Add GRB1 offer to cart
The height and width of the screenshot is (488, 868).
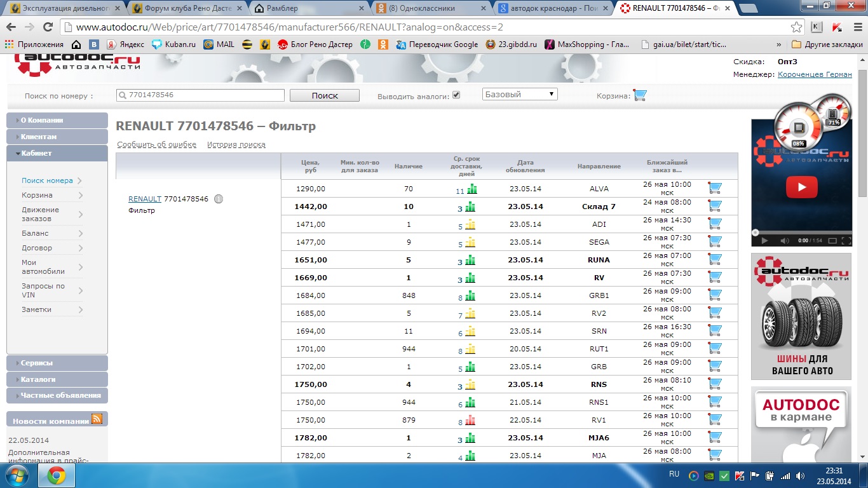[715, 295]
